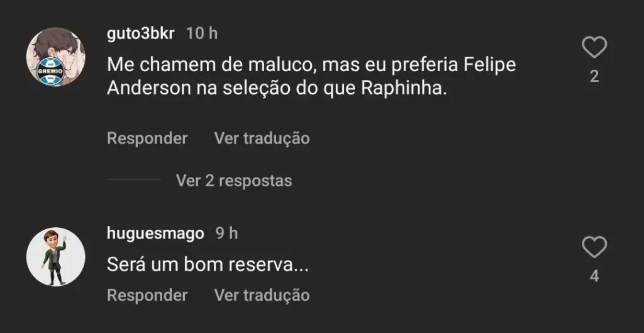Screen dimensions: 644x333
Task: Open guto3bkr's Grêmio profile picture
Action: click(x=55, y=57)
